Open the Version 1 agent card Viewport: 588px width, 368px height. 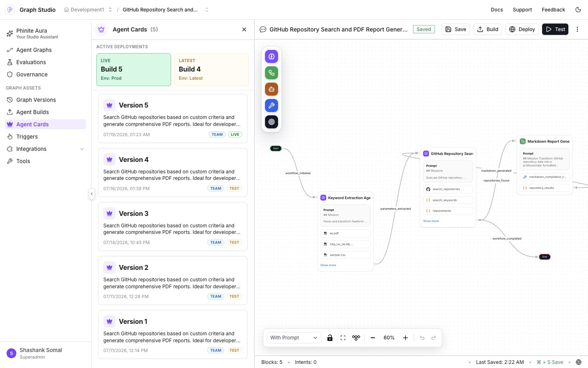[173, 334]
